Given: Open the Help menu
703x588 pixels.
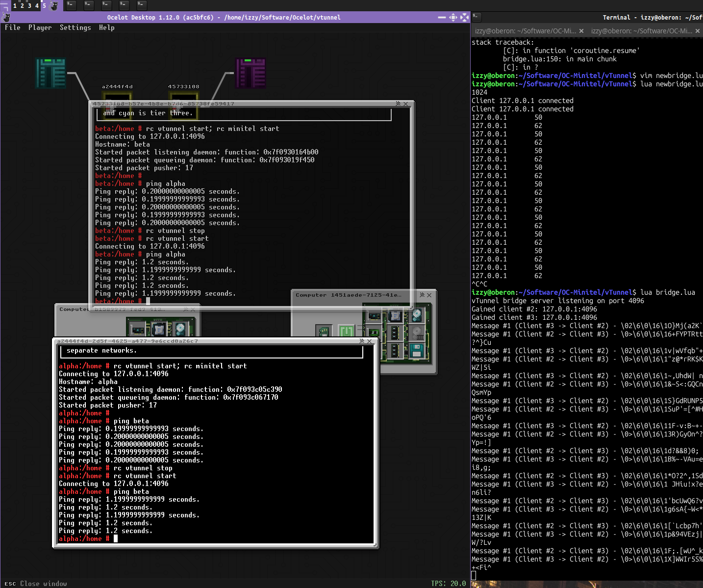Looking at the screenshot, I should click(x=106, y=28).
